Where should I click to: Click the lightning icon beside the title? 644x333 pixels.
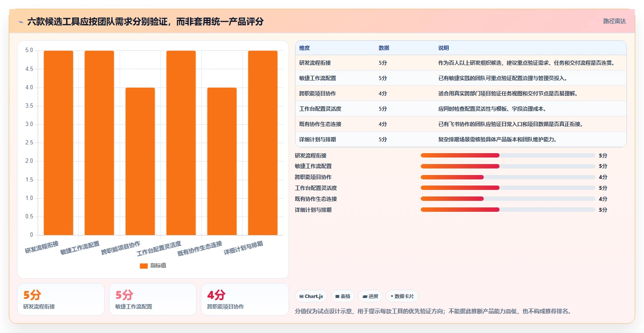click(x=21, y=22)
